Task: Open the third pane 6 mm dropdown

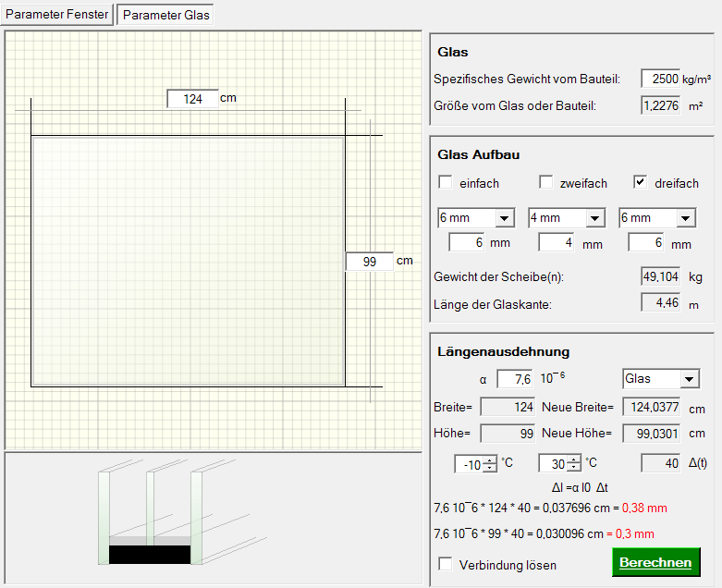Action: 686,218
